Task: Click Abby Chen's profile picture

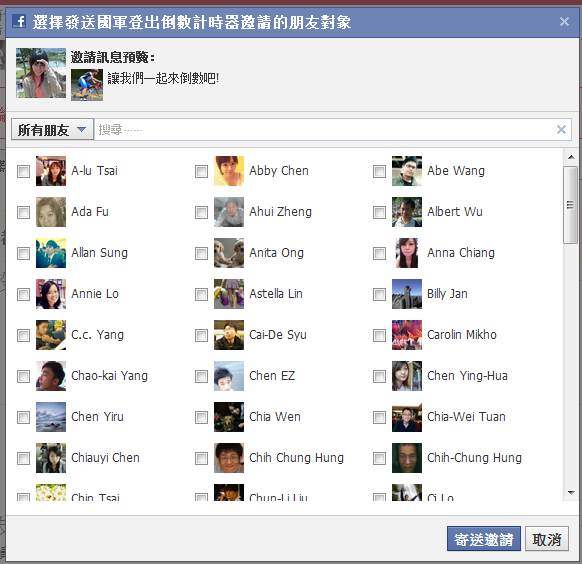Action: [x=229, y=171]
